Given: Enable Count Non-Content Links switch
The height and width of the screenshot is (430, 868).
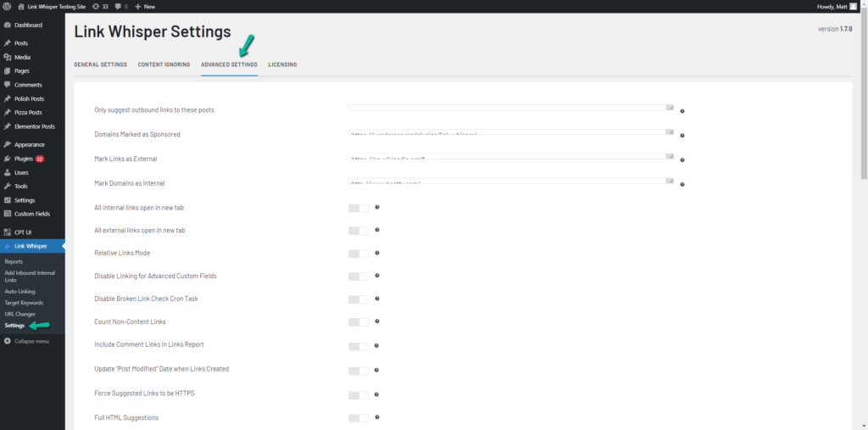Looking at the screenshot, I should tap(359, 322).
